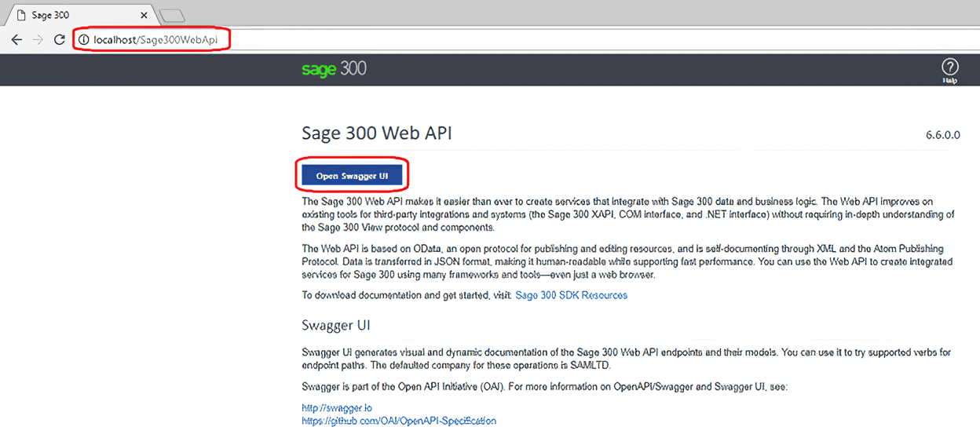The height and width of the screenshot is (438, 980).
Task: Click the Sage 300 Web API heading
Action: pos(377,133)
